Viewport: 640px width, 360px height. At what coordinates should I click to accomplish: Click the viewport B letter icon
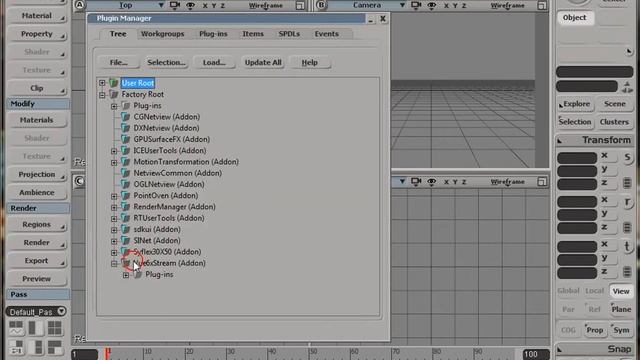pos(321,5)
